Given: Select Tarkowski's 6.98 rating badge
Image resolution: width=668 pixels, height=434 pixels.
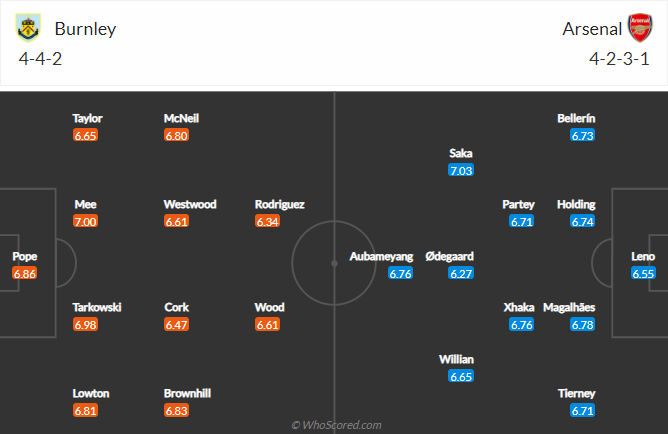Looking at the screenshot, I should click(86, 325).
